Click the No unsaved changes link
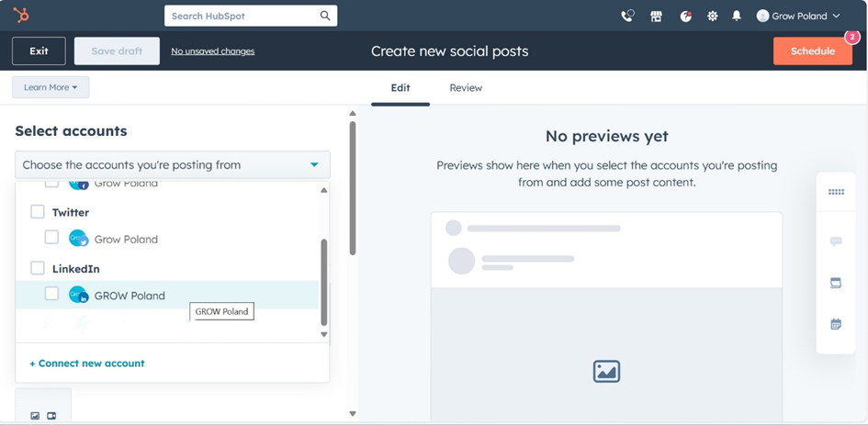The height and width of the screenshot is (425, 868). pyautogui.click(x=212, y=51)
